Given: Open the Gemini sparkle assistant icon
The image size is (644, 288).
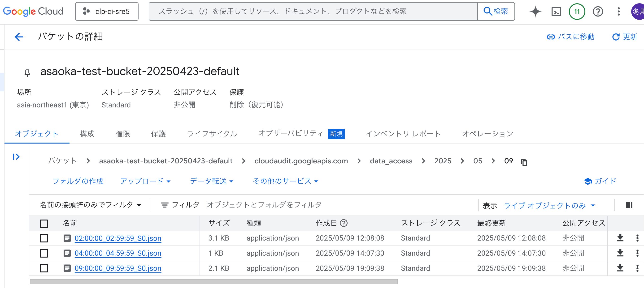Looking at the screenshot, I should pos(535,12).
